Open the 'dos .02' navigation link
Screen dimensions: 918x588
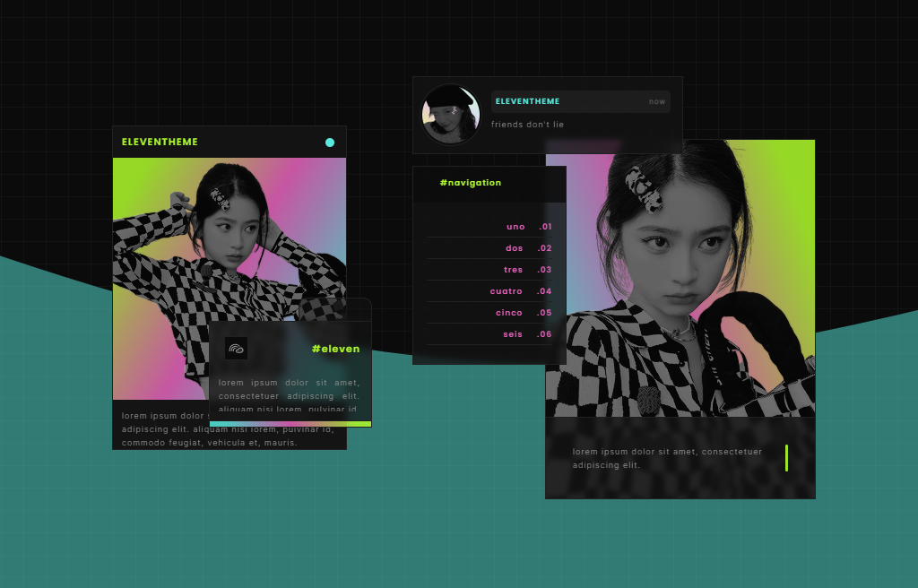point(489,248)
